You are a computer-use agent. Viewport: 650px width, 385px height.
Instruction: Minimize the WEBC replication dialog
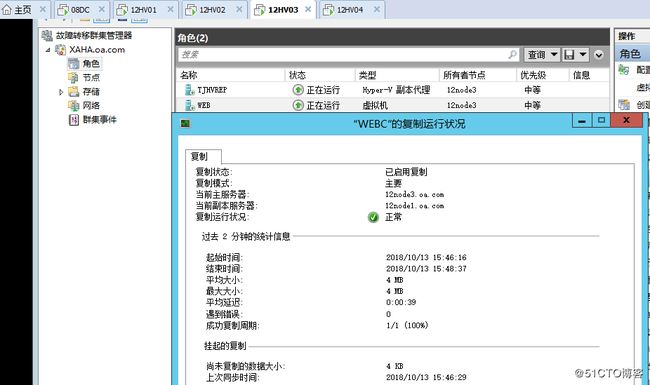pos(582,121)
